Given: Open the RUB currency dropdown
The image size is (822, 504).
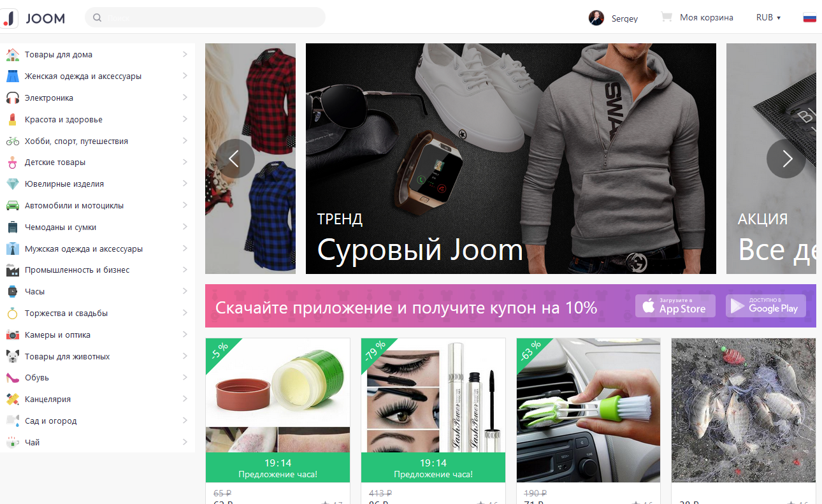Looking at the screenshot, I should (x=768, y=18).
